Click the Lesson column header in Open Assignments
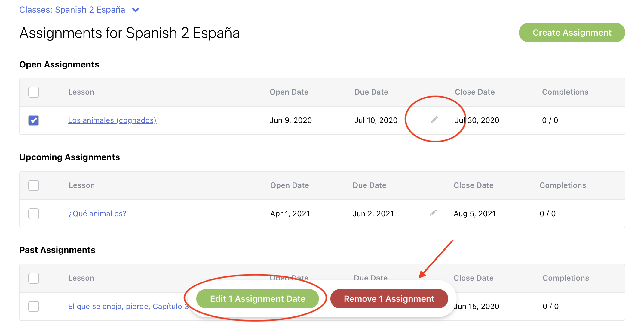 coord(81,92)
